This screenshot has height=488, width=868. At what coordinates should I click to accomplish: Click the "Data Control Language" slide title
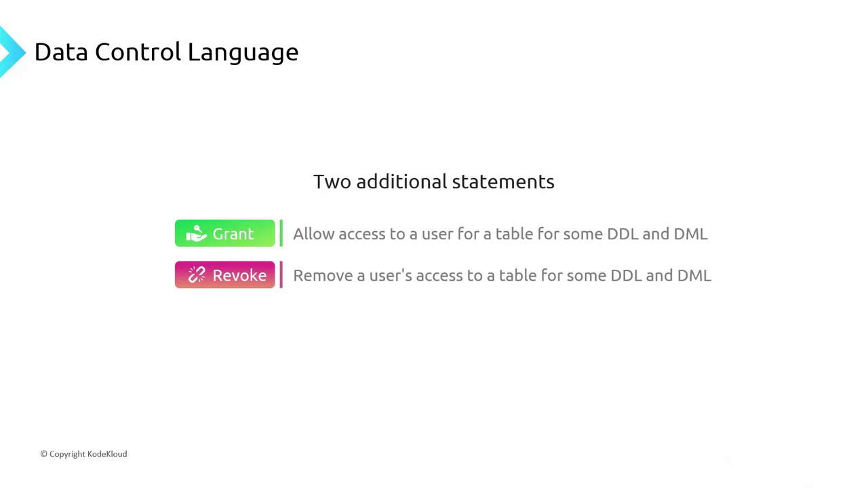click(x=166, y=52)
